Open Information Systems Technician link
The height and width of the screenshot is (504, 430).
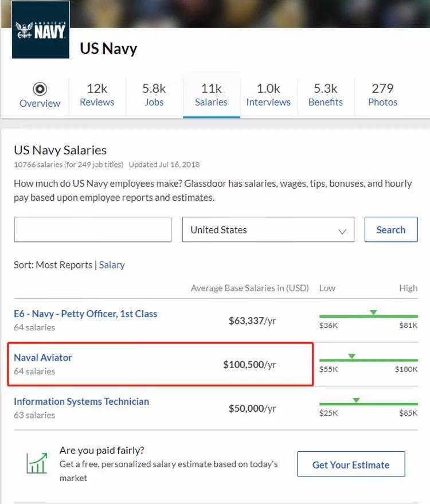pyautogui.click(x=81, y=401)
